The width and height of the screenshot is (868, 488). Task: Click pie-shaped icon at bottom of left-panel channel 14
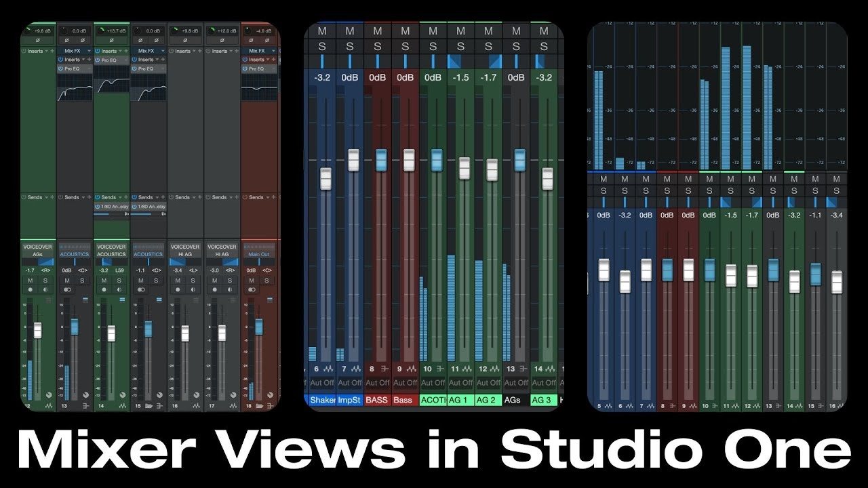click(123, 394)
